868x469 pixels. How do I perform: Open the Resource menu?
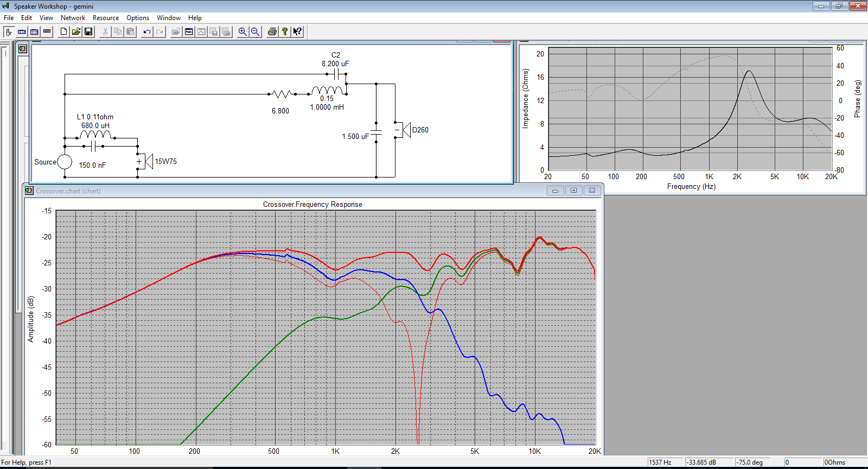[105, 18]
